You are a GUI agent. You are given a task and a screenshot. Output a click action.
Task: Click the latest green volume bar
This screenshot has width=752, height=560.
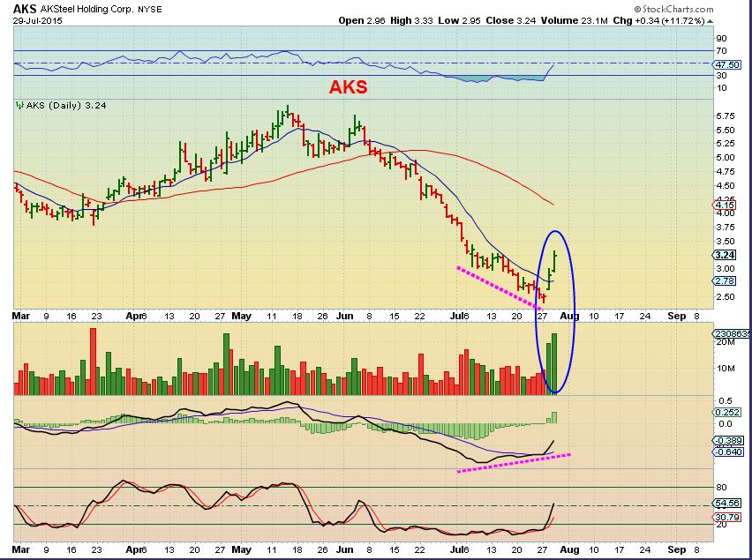(554, 364)
